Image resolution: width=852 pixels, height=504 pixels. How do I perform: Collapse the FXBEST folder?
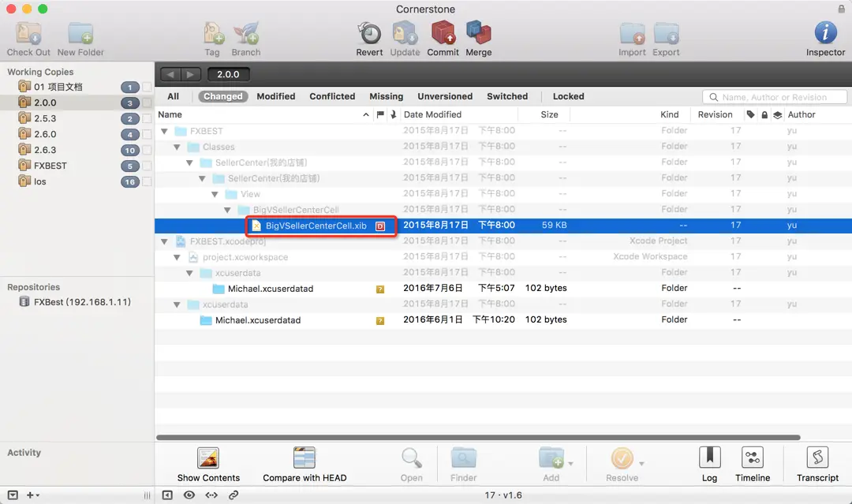164,131
